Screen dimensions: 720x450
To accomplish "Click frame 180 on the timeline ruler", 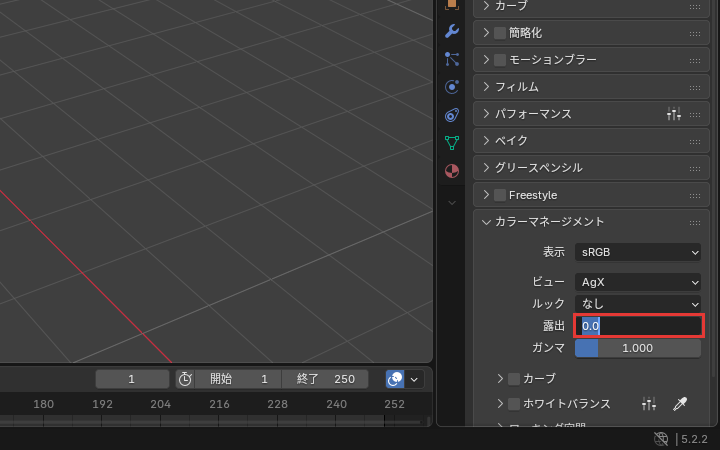I will (44, 404).
